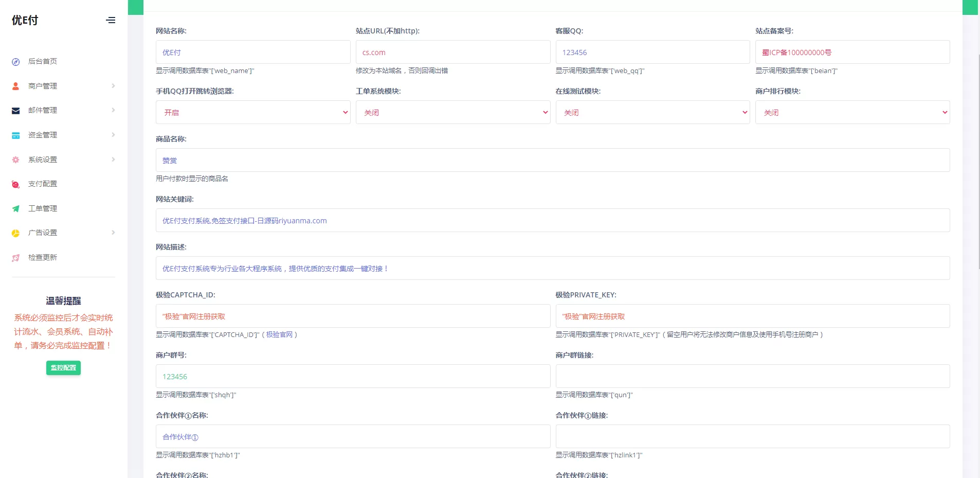Click the red icon beside 支付配置
The image size is (980, 478).
click(16, 184)
